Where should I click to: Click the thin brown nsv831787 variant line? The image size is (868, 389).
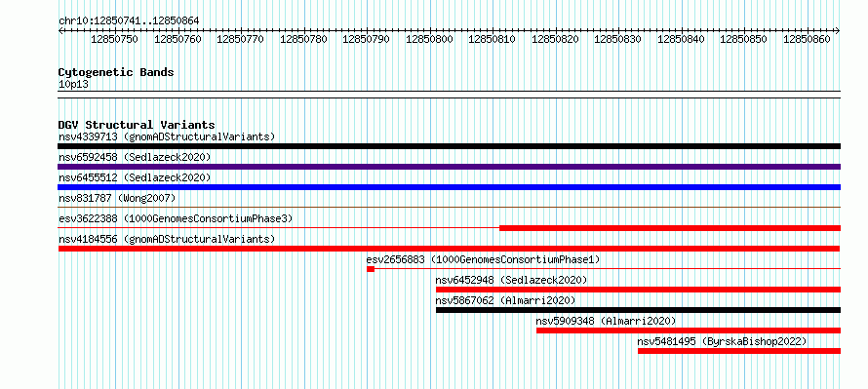coord(450,208)
